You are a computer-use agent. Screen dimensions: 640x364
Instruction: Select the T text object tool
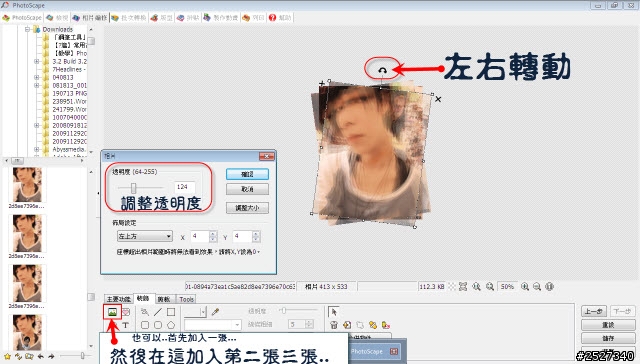[x=126, y=325]
